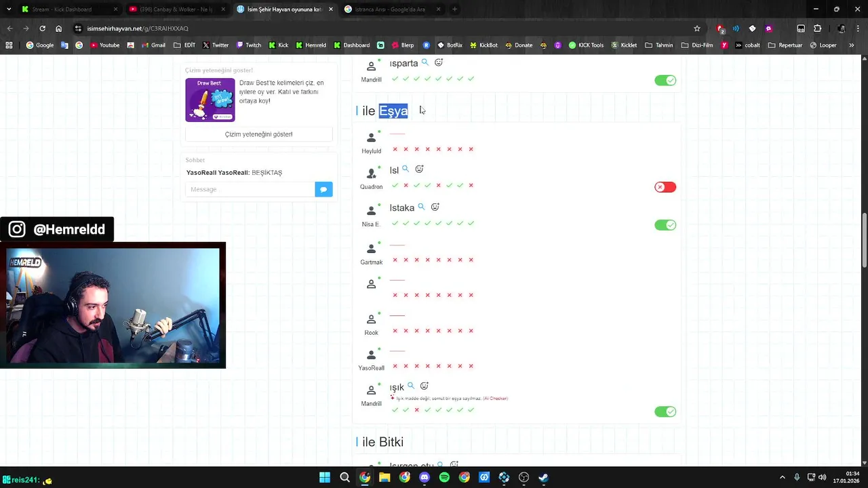Open a new browser tab
The image size is (868, 488).
[x=454, y=9]
